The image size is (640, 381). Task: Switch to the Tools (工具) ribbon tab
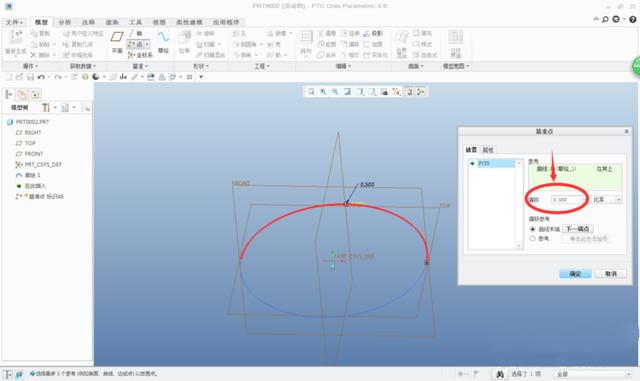136,22
